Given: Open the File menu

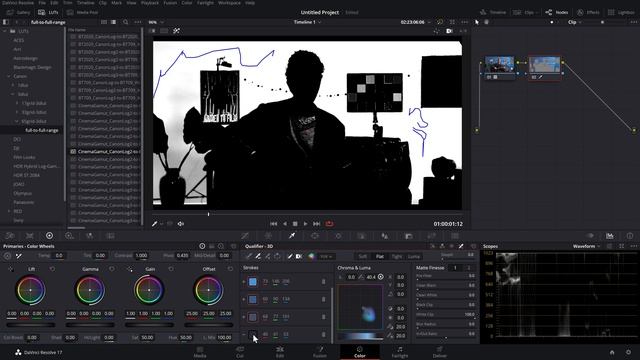Looking at the screenshot, I should tap(42, 2).
